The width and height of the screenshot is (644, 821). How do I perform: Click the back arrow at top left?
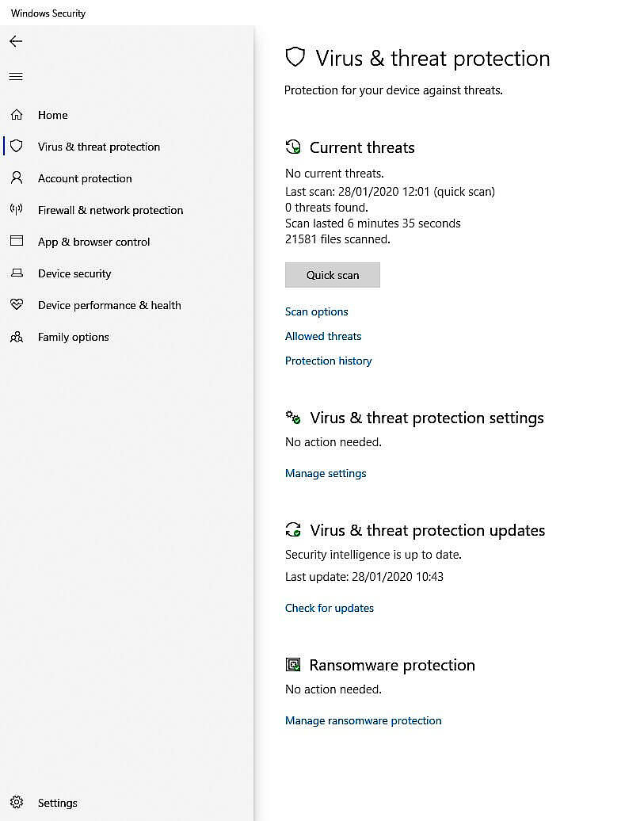pyautogui.click(x=16, y=41)
